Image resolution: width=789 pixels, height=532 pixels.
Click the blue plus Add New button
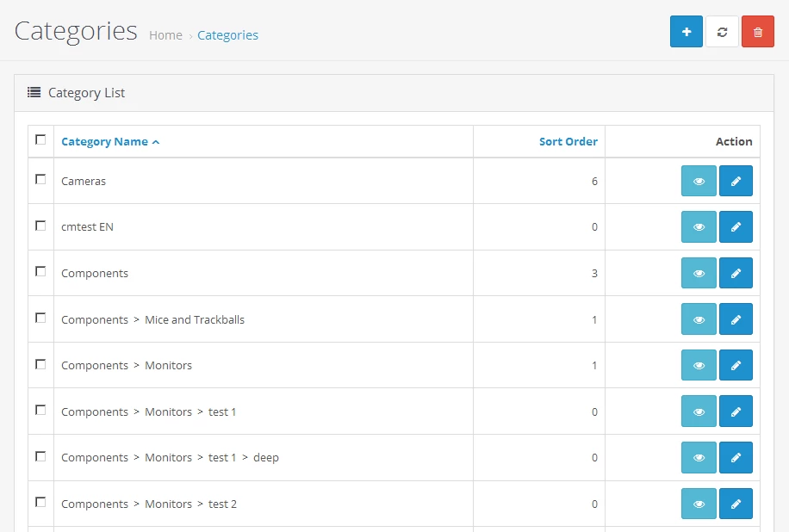686,32
